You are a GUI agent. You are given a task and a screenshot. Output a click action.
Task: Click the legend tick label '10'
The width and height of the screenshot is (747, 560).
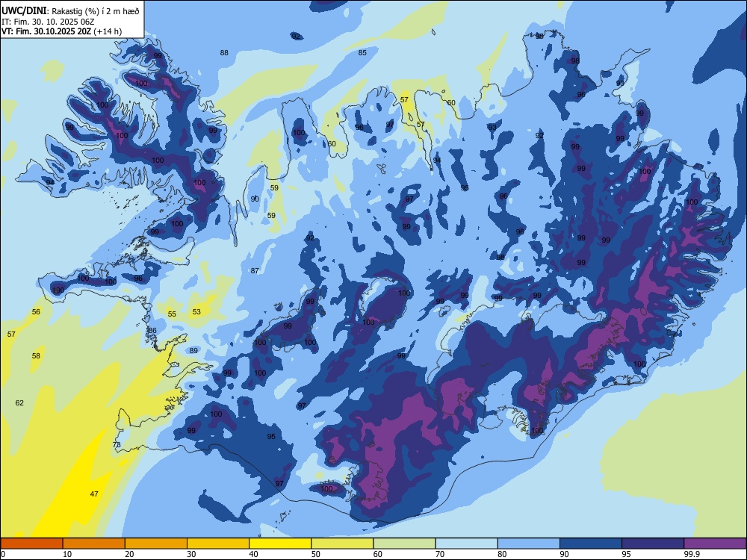67,554
